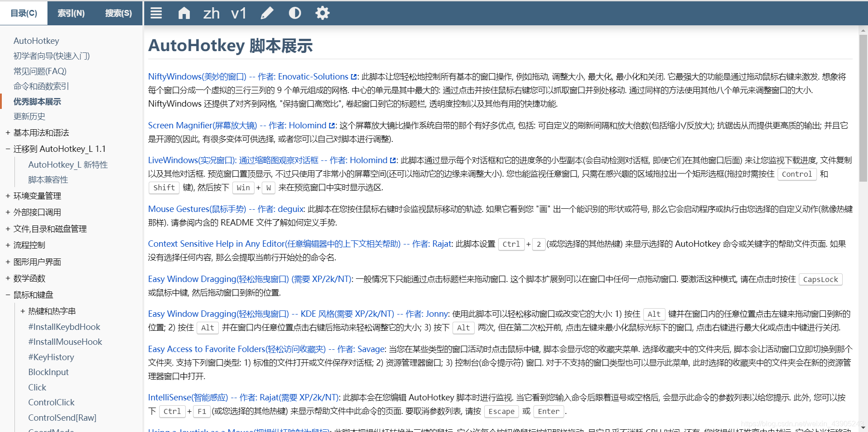This screenshot has height=432, width=868.
Task: Open Context Sensitive Help in Any Editor link
Action: (300, 244)
